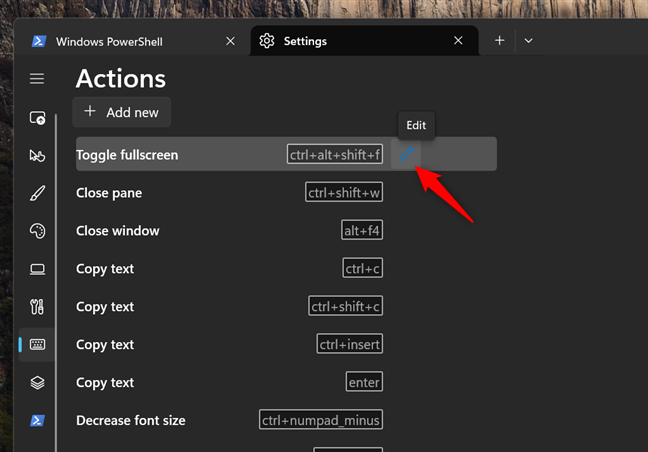Open Compatibility settings tools icon
The width and height of the screenshot is (648, 452).
tap(37, 307)
